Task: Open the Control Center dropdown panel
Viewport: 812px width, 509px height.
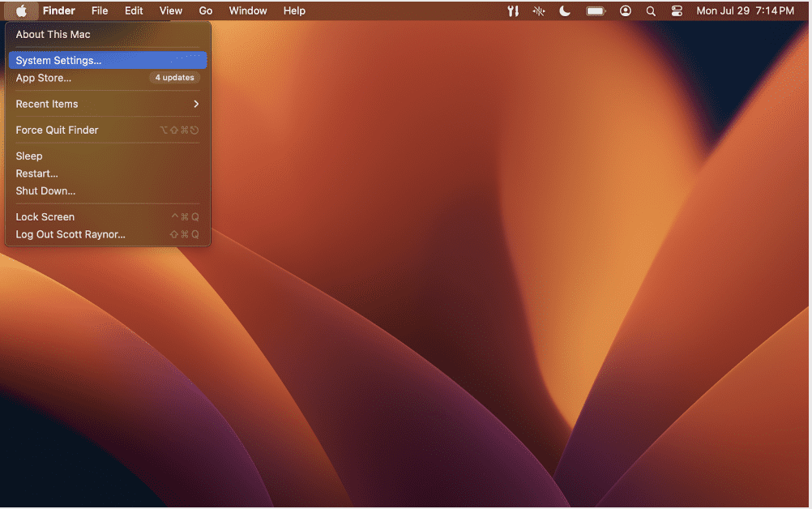Action: click(x=677, y=11)
